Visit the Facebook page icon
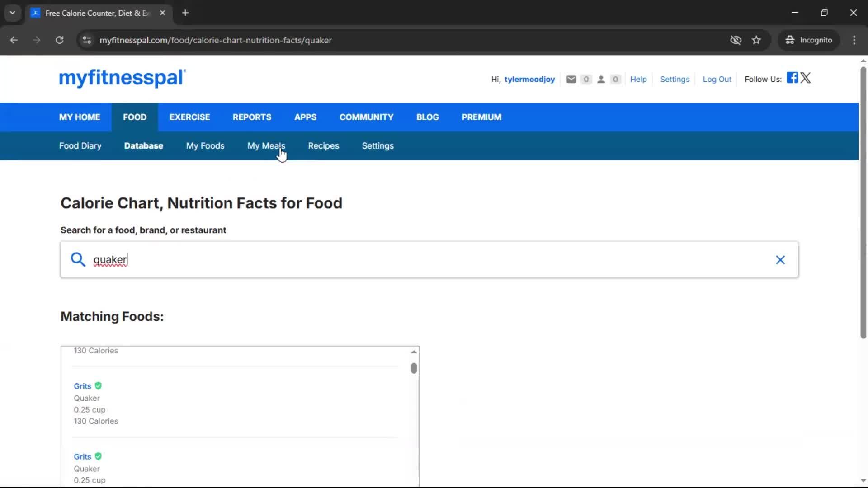This screenshot has height=488, width=868. [x=792, y=78]
